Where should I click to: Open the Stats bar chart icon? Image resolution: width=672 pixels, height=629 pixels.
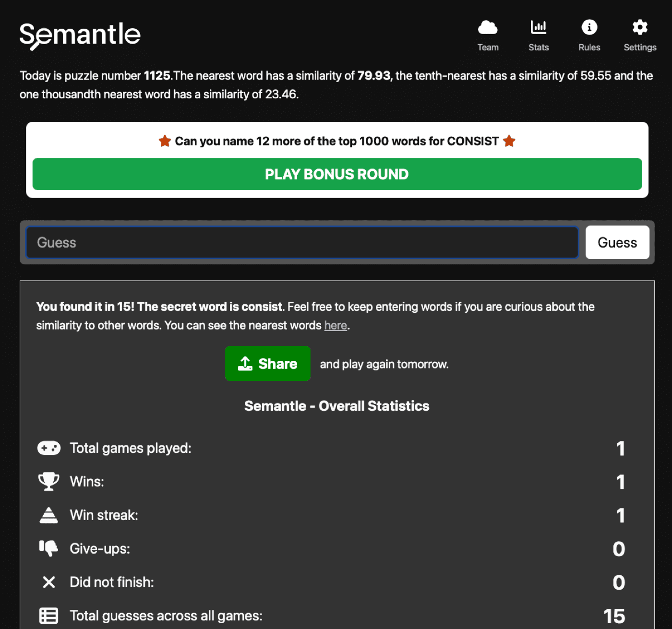pos(539,27)
